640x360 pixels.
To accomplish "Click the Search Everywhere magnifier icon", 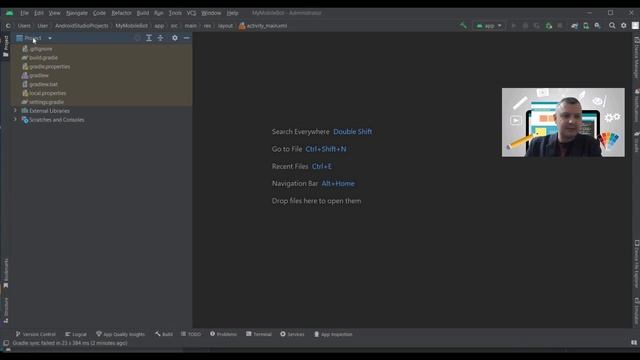I will pos(612,25).
